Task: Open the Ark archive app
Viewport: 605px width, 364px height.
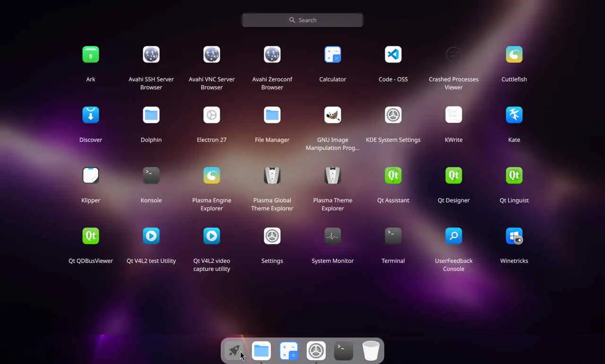Action: coord(91,54)
